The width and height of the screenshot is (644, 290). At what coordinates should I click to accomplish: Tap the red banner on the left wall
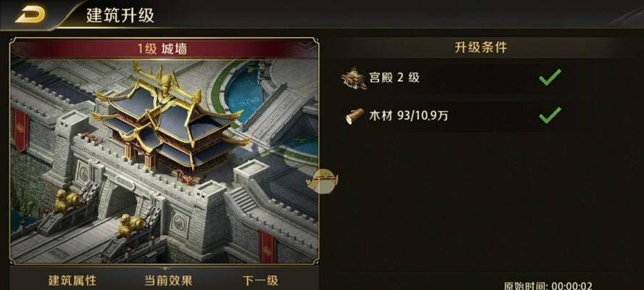[x=20, y=130]
